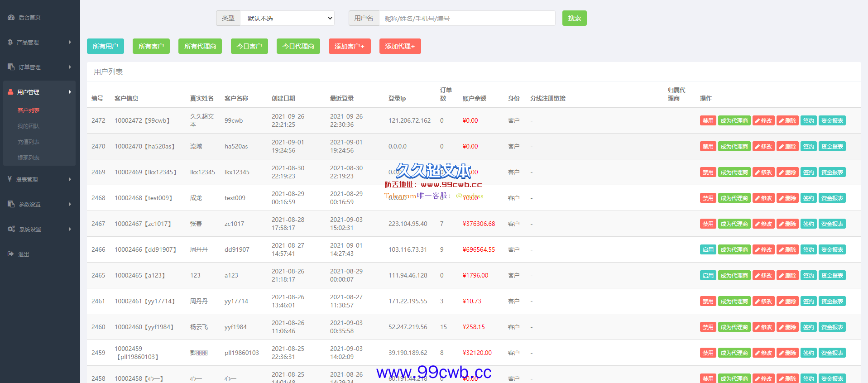Expand the 产品管理 menu arrow
Viewport: 868px width, 383px height.
pos(70,42)
